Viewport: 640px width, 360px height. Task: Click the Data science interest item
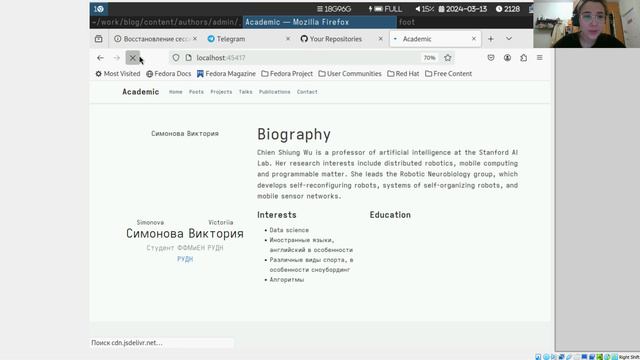[x=289, y=230]
